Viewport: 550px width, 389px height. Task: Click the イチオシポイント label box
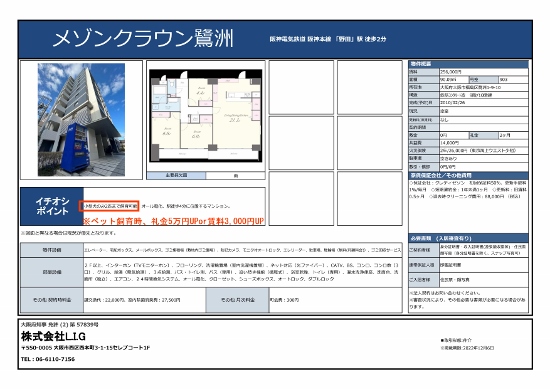52,206
